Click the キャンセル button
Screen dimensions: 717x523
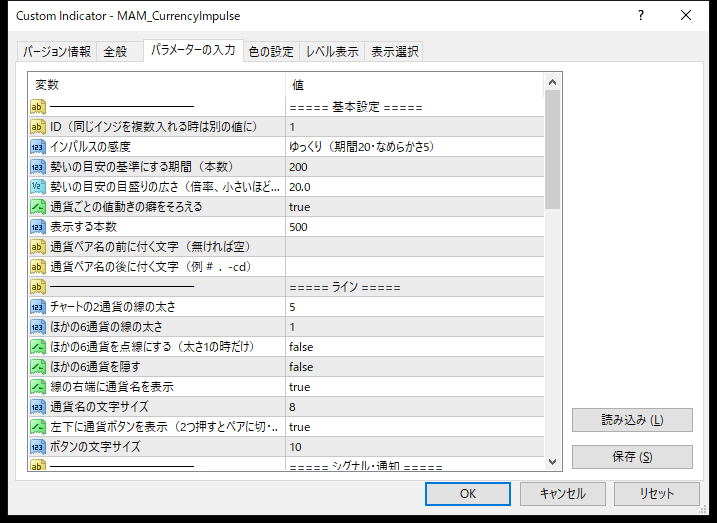[562, 494]
